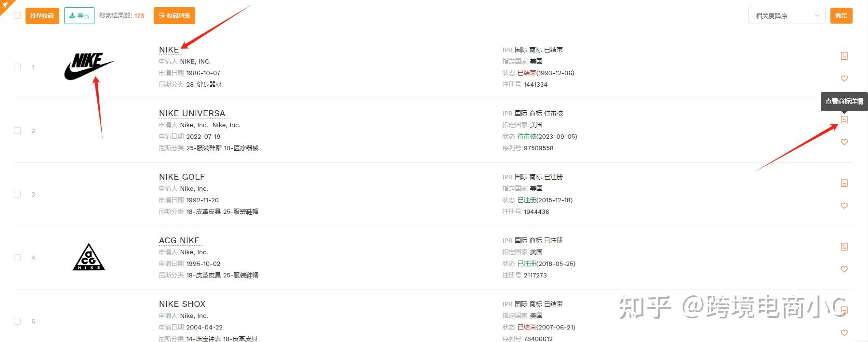Favorite the NIKE GOLF trademark
The width and height of the screenshot is (868, 342).
pos(844,206)
